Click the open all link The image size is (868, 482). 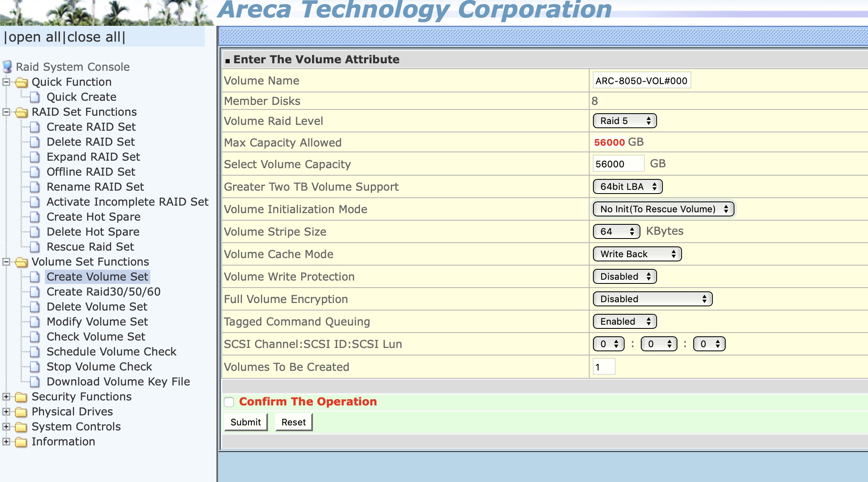coord(34,37)
